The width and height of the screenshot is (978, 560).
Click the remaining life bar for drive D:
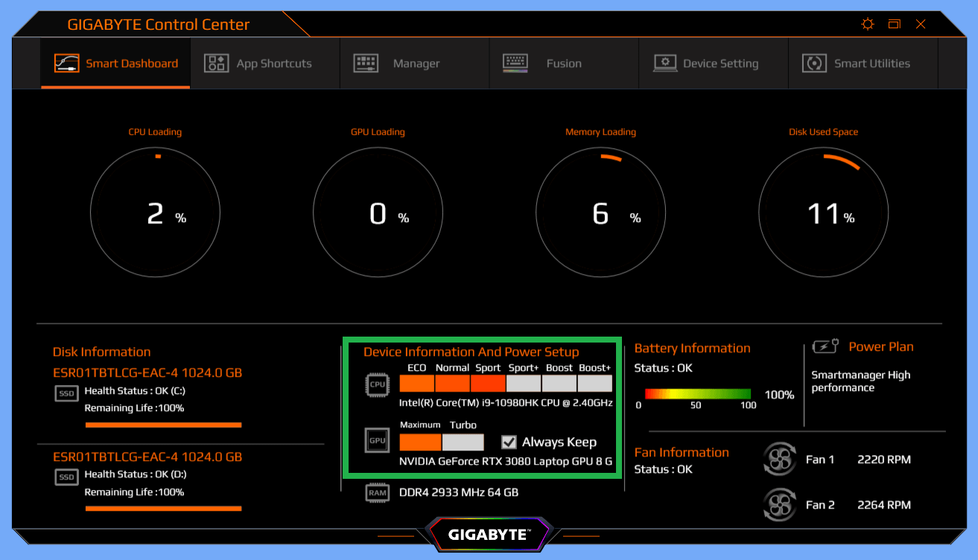(x=163, y=509)
